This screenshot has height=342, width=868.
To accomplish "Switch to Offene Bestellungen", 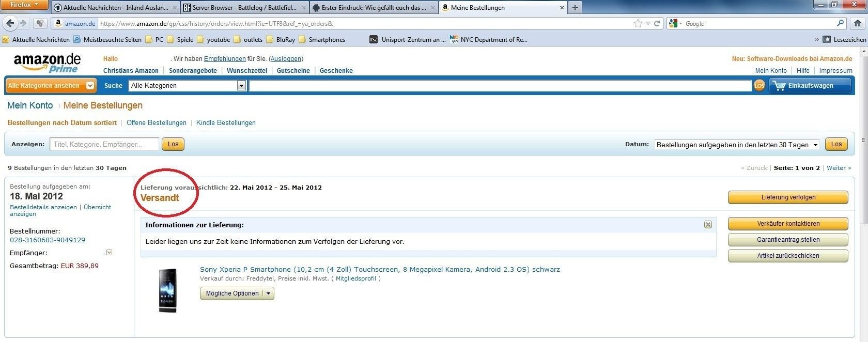I will tap(157, 123).
